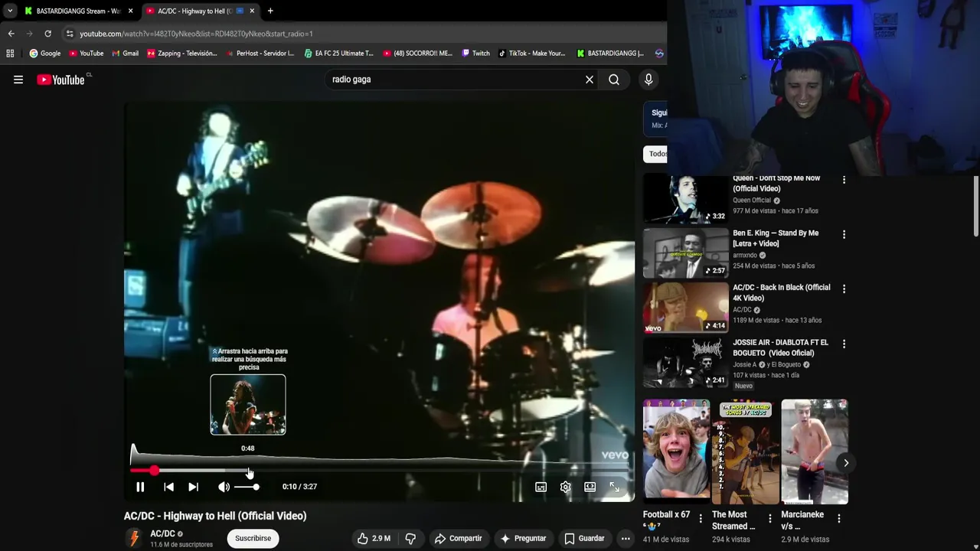This screenshot has height=551, width=980.
Task: Toggle subtitles captions button
Action: [541, 487]
